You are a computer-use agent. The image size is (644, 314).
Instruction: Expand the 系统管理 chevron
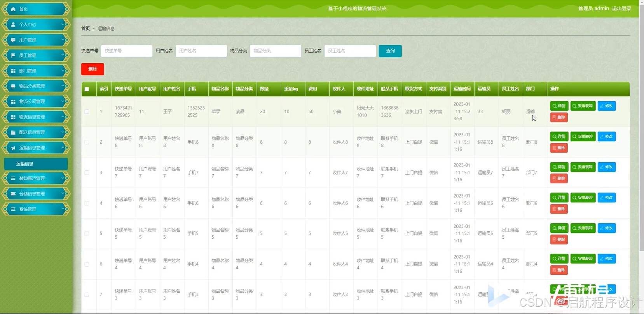pyautogui.click(x=63, y=209)
